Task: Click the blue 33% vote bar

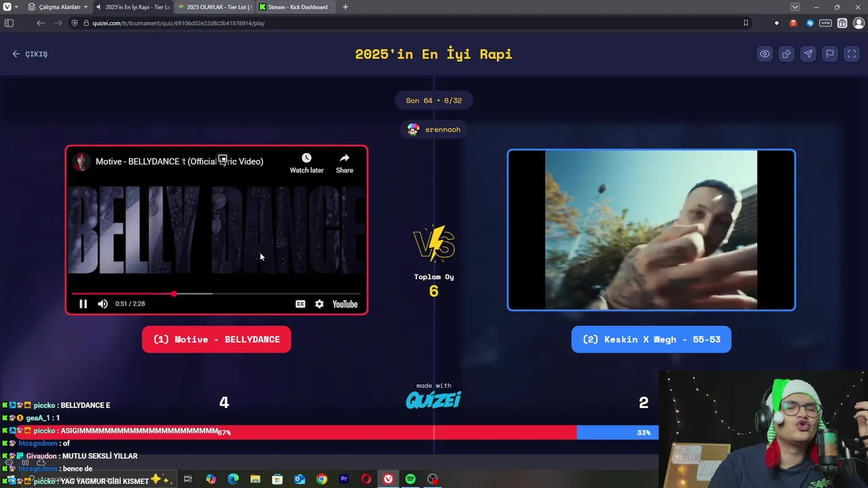Action: pyautogui.click(x=617, y=432)
